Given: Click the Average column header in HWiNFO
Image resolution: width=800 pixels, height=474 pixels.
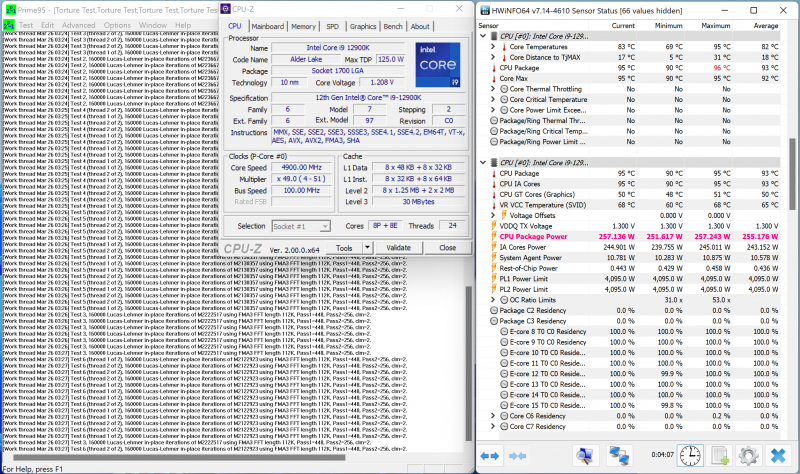Looking at the screenshot, I should click(766, 26).
